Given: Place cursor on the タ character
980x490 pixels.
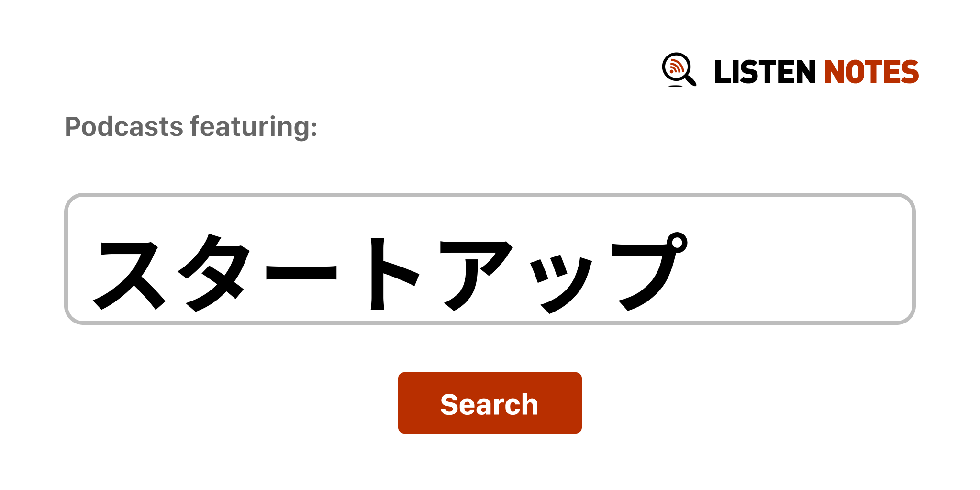Looking at the screenshot, I should 214,273.
